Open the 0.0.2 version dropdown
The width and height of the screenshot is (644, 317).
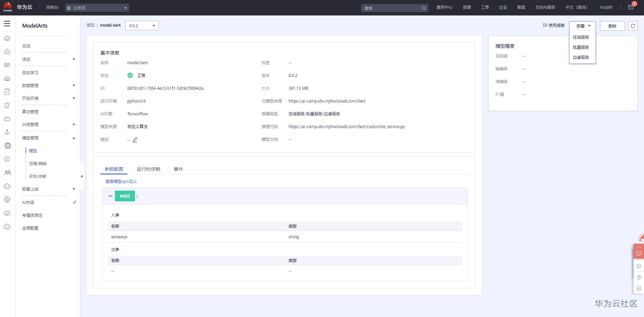coord(142,26)
